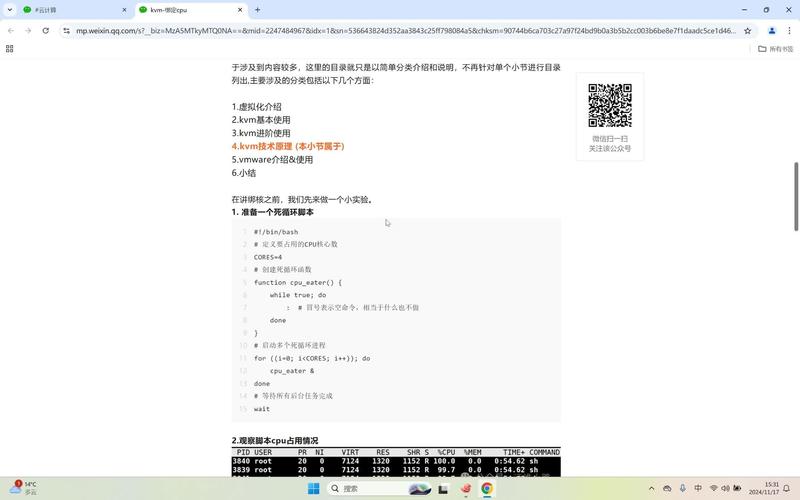Expand the system tray hidden icons chevron
Image resolution: width=800 pixels, height=500 pixels.
point(652,488)
